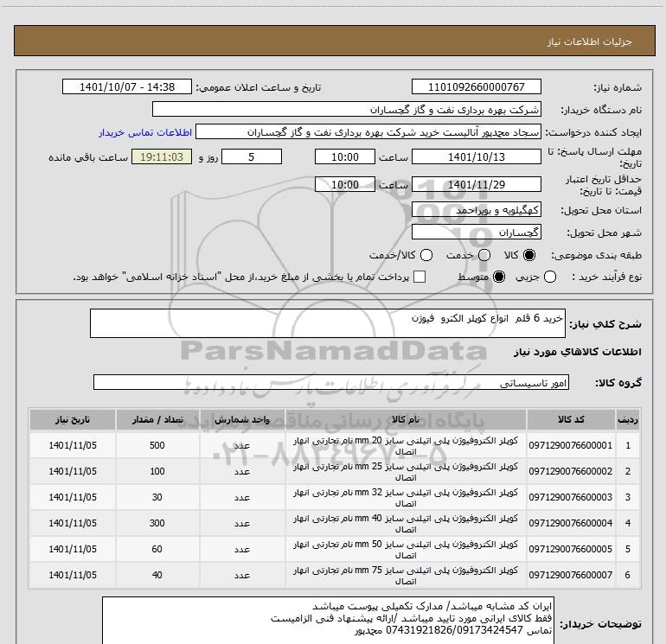Viewport: 666px width, 644px height.
Task: Click item code 0971290076600007
Action: 571,575
